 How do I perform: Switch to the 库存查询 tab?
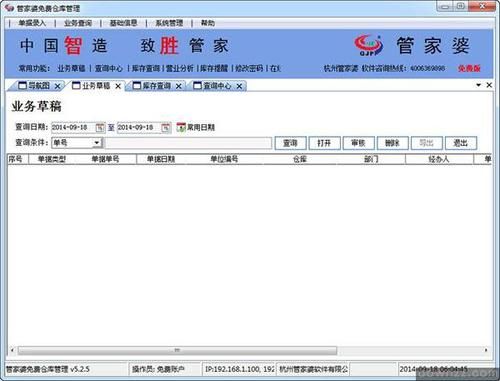[157, 86]
